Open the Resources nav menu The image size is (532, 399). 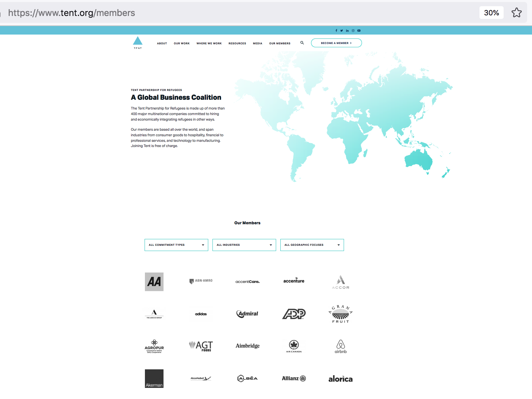[237, 43]
